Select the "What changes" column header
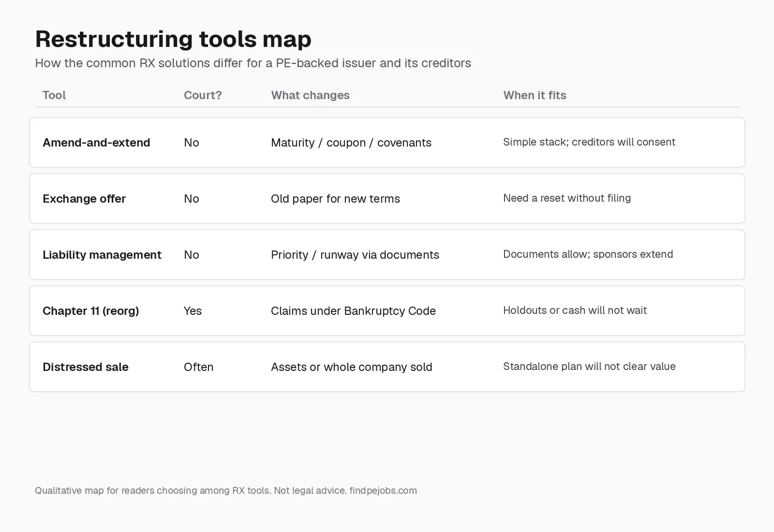774x532 pixels. (x=310, y=95)
